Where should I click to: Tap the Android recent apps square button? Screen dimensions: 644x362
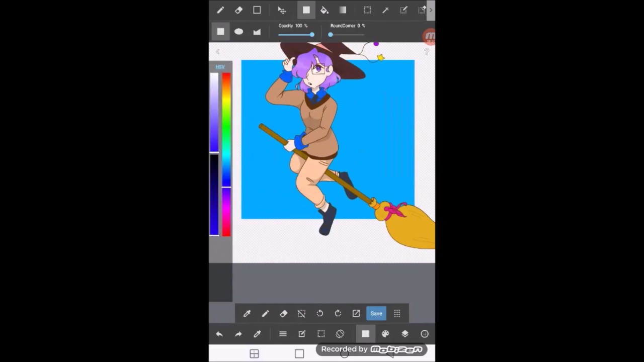[299, 354]
